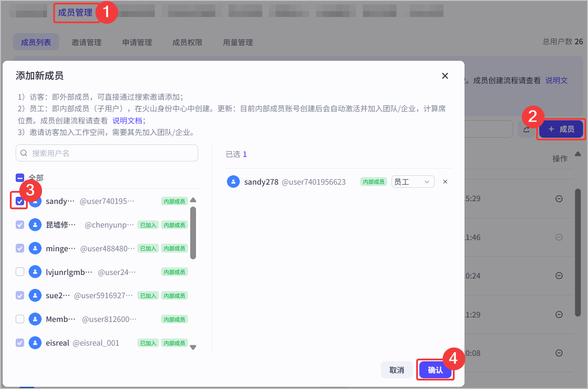Check the lvjunrlgmb user checkbox
The height and width of the screenshot is (389, 588).
(x=20, y=271)
